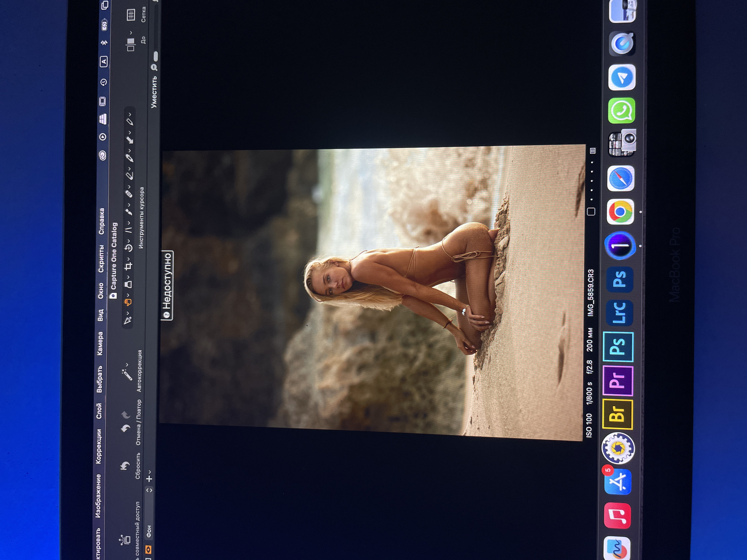Click the Reset adjustments arrow icon
The image size is (747, 560).
pos(125,466)
